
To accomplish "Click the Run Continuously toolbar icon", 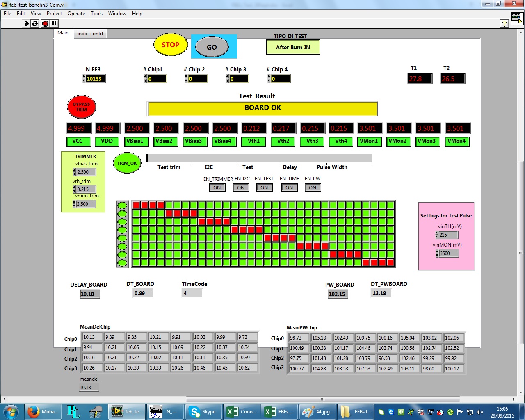I will tap(35, 23).
